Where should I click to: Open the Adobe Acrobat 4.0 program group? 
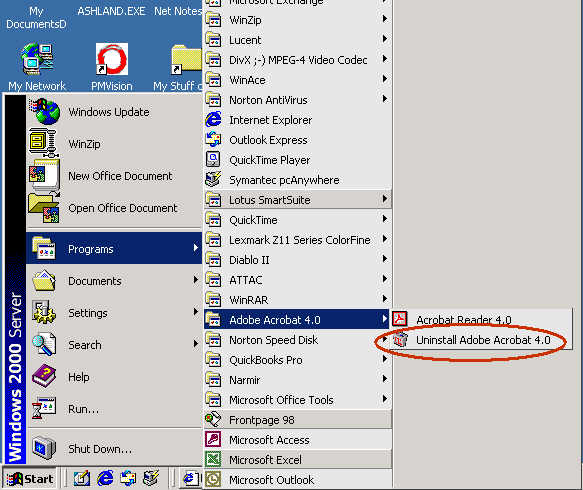(x=297, y=319)
